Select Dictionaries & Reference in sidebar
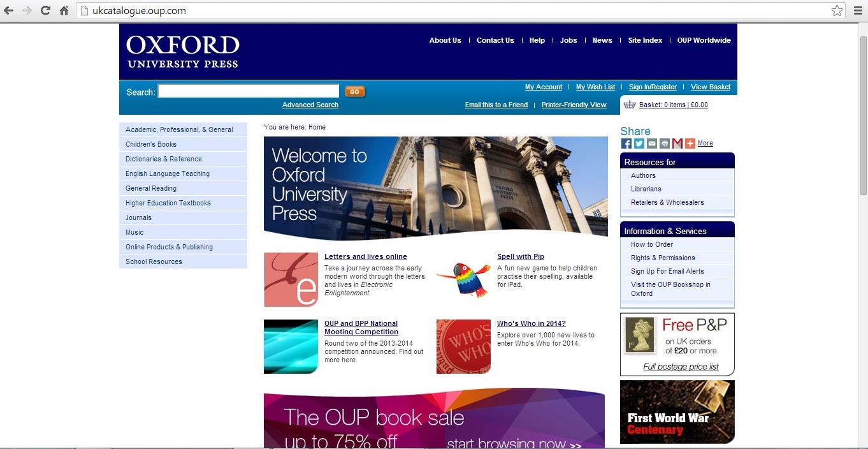This screenshot has height=449, width=868. (164, 159)
